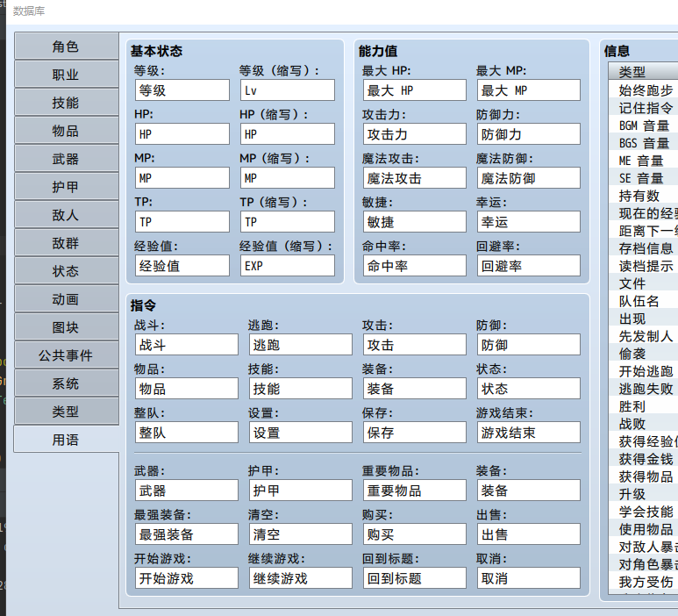Focus the 幸运 input field
Viewport: 678px width, 616px height.
point(529,221)
